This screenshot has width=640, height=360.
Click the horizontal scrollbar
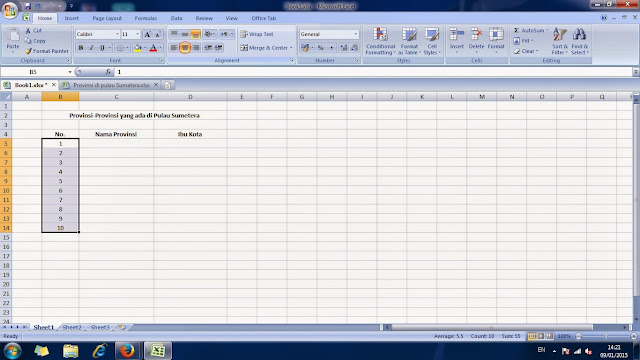pyautogui.click(x=492, y=327)
